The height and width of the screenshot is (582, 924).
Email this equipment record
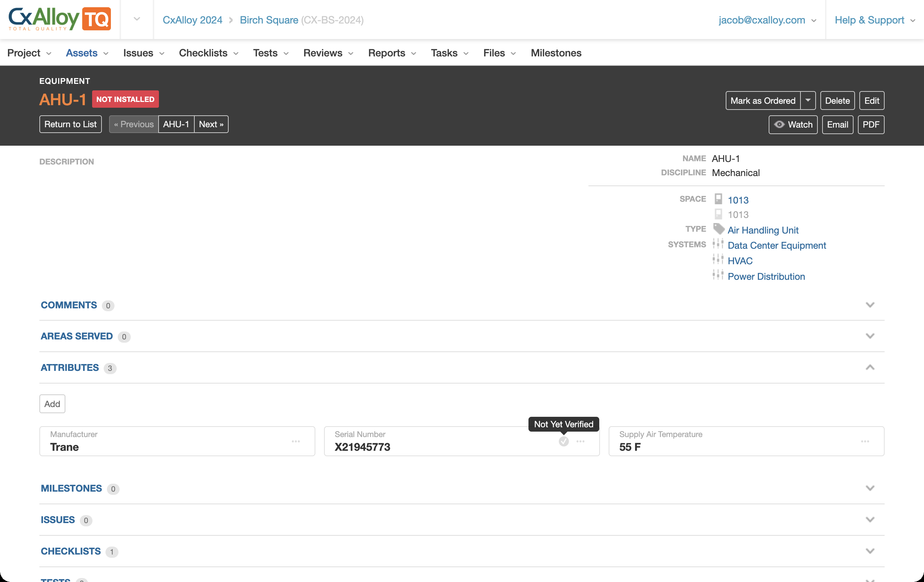click(x=838, y=124)
